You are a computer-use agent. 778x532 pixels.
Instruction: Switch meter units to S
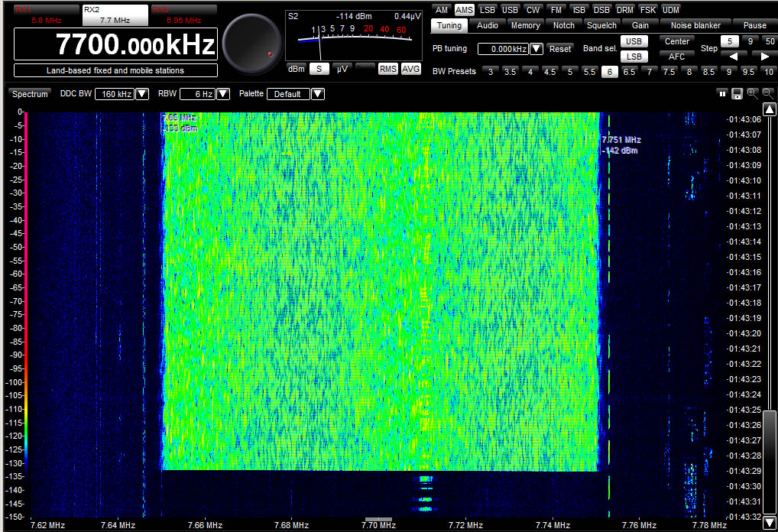click(319, 69)
